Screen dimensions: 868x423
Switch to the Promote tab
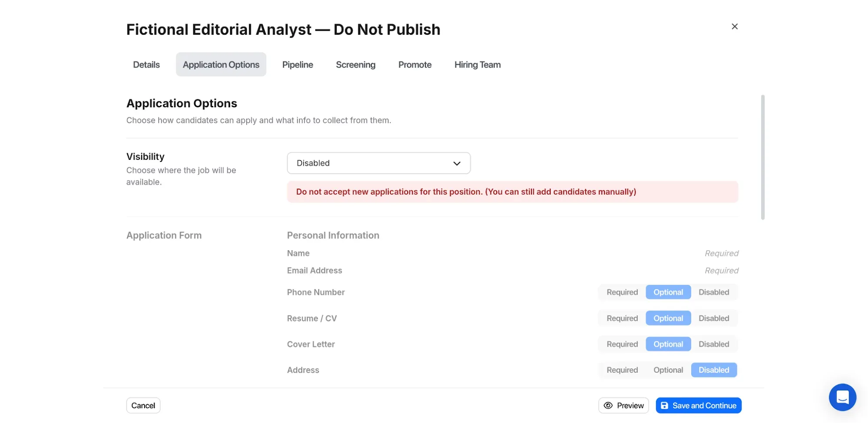click(x=415, y=64)
